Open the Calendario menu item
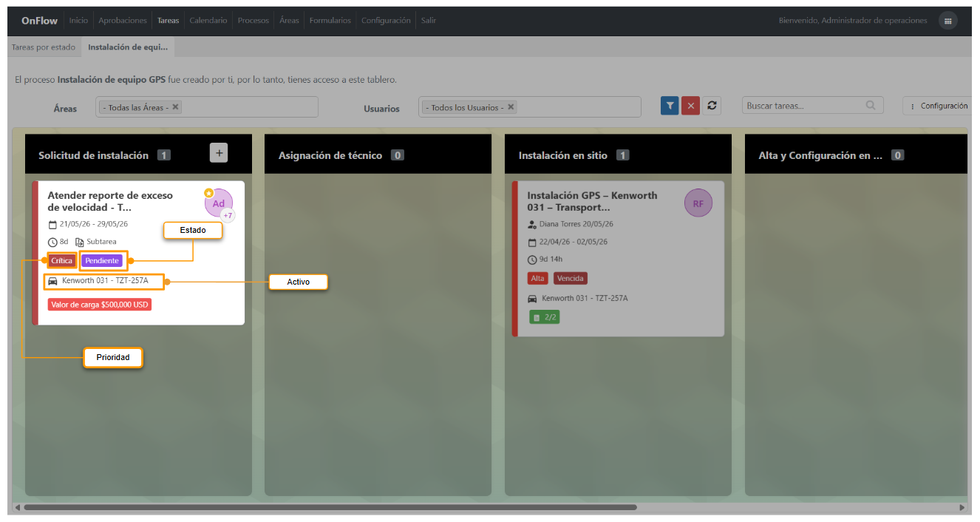Viewport: 980px width, 522px height. click(x=208, y=21)
